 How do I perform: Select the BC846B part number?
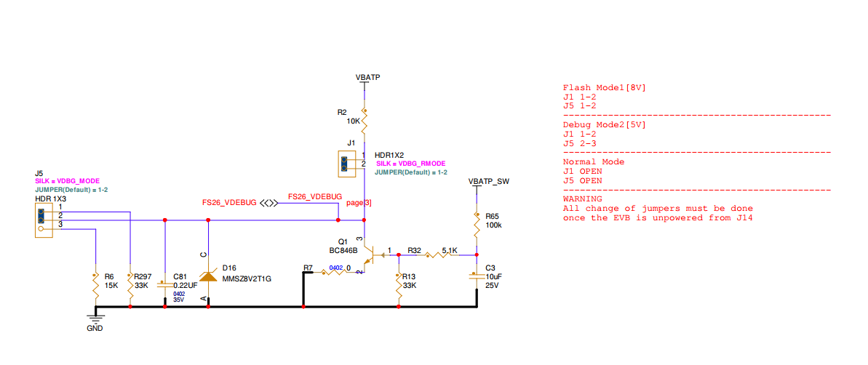(343, 251)
